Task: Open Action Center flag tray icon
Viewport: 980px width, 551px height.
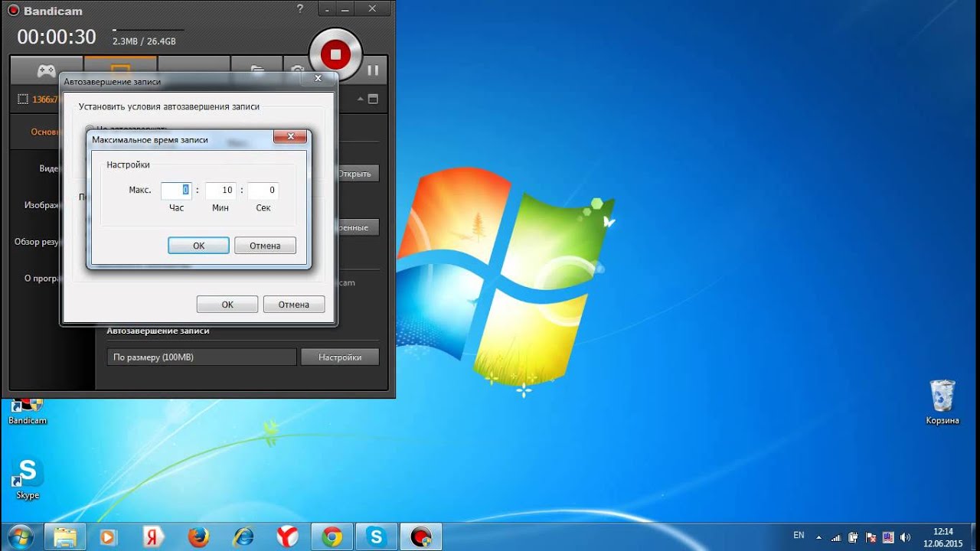Action: click(x=871, y=536)
